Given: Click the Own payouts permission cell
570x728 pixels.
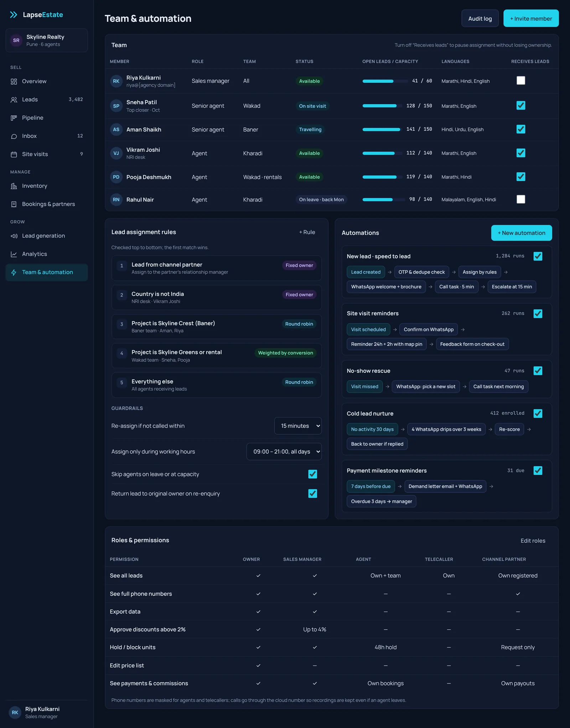Looking at the screenshot, I should (x=518, y=683).
